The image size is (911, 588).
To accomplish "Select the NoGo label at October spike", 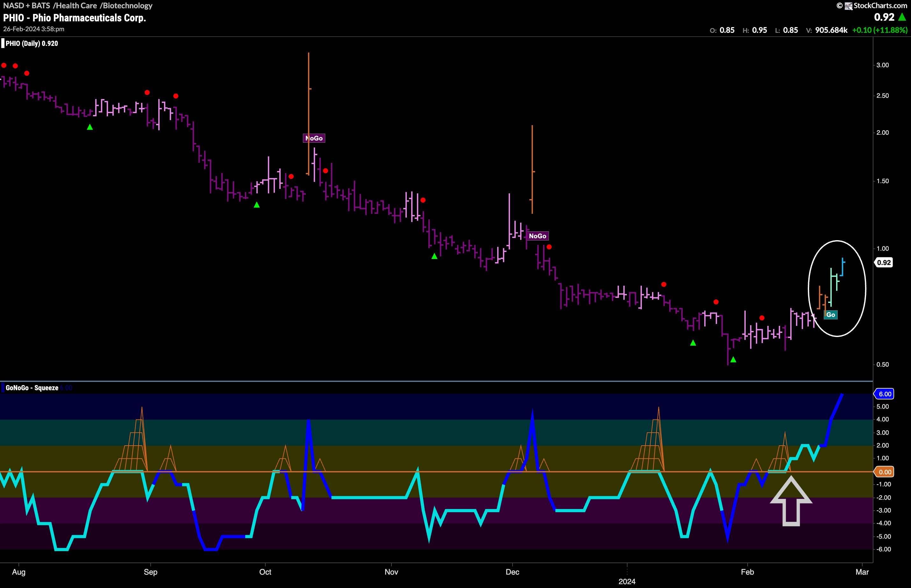I will click(314, 138).
